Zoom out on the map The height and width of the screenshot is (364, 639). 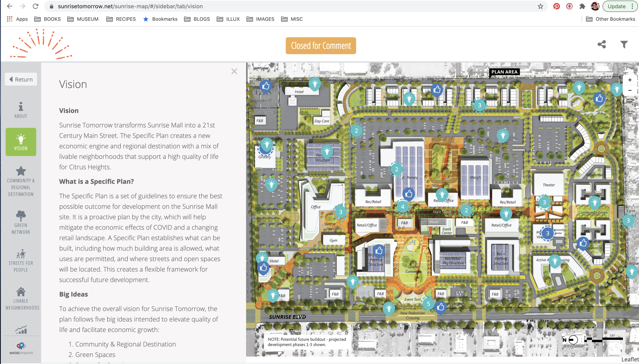pos(630,90)
